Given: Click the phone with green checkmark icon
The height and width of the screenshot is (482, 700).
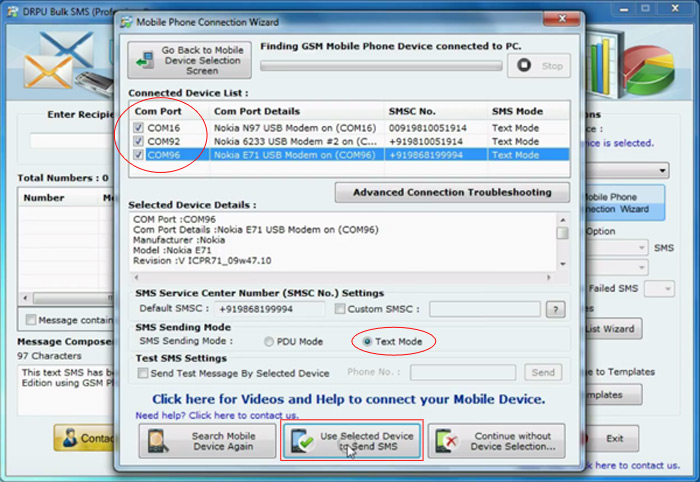Looking at the screenshot, I should pyautogui.click(x=303, y=441).
